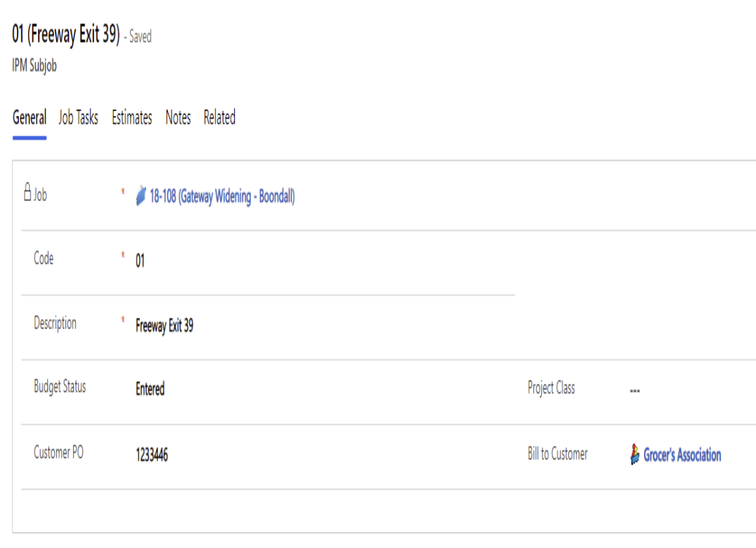Viewport: 756px width, 548px height.
Task: Click the 'IPM Subjob' entity label
Action: [x=34, y=66]
